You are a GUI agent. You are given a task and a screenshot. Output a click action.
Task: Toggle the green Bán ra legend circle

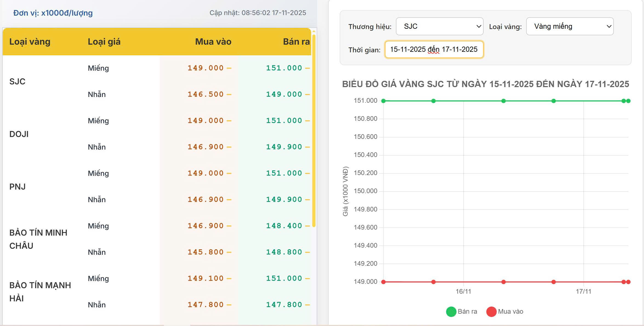pos(451,311)
